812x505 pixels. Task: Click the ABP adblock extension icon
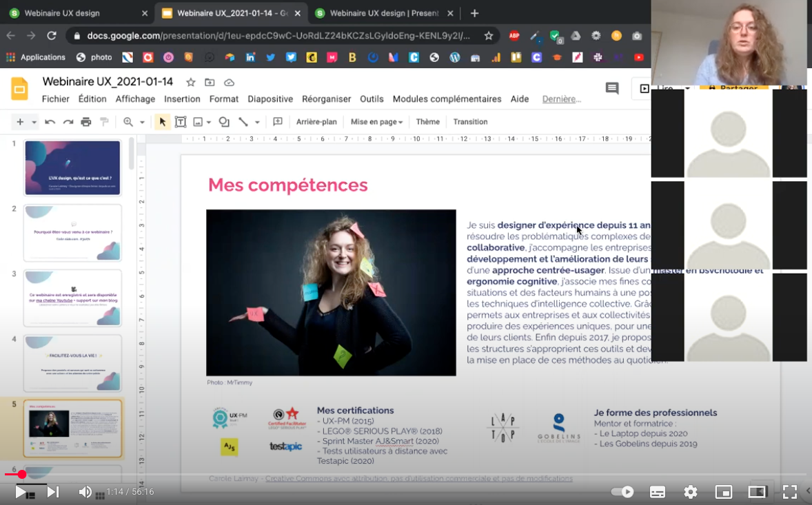(514, 36)
